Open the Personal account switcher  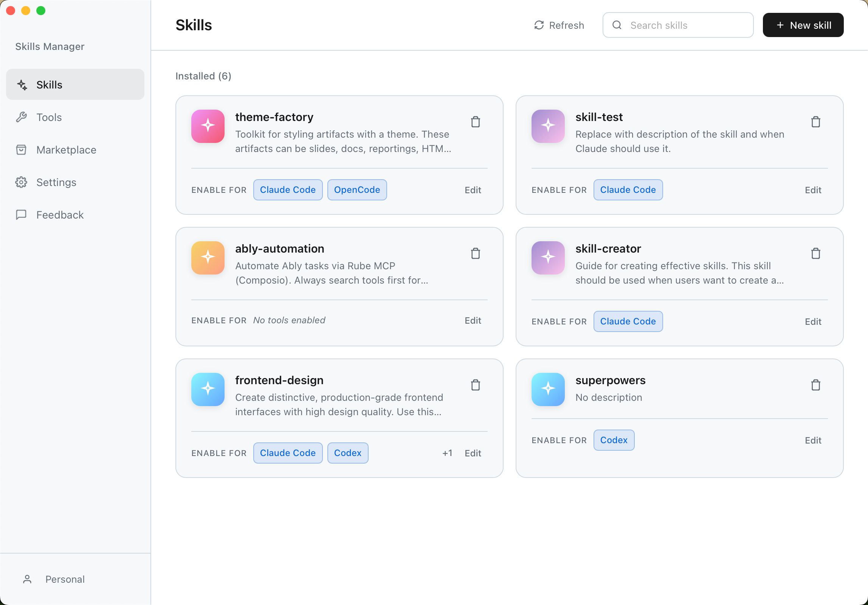[64, 579]
